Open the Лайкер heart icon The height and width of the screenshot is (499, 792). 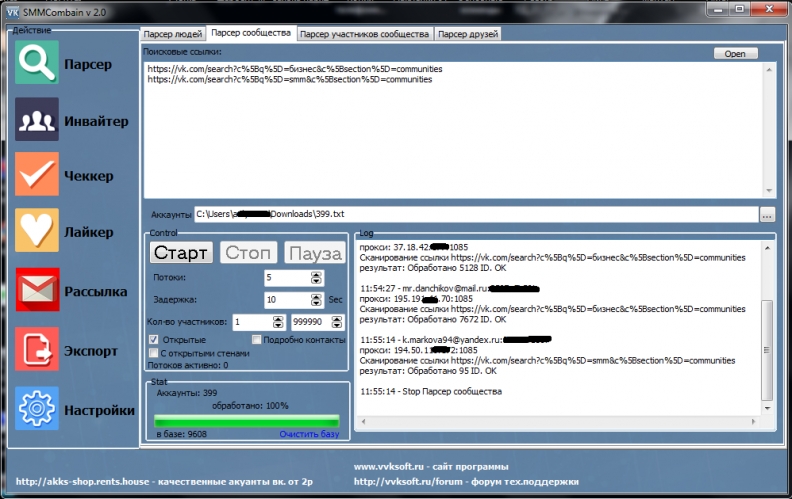(36, 230)
